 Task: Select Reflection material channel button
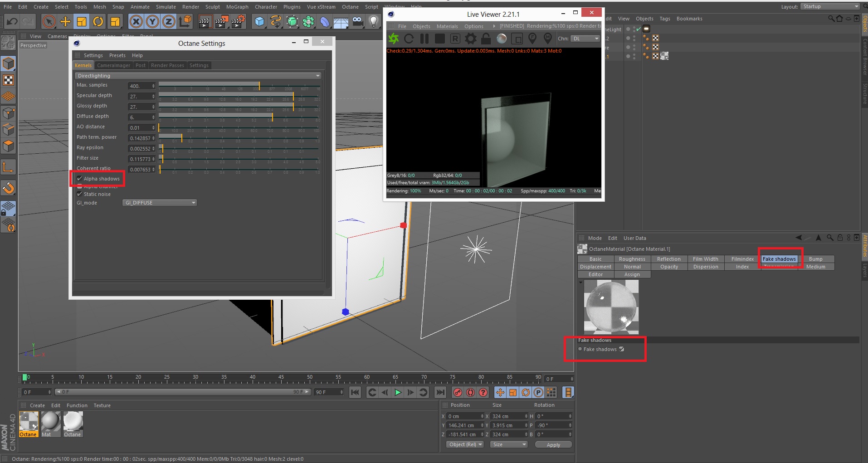click(668, 259)
